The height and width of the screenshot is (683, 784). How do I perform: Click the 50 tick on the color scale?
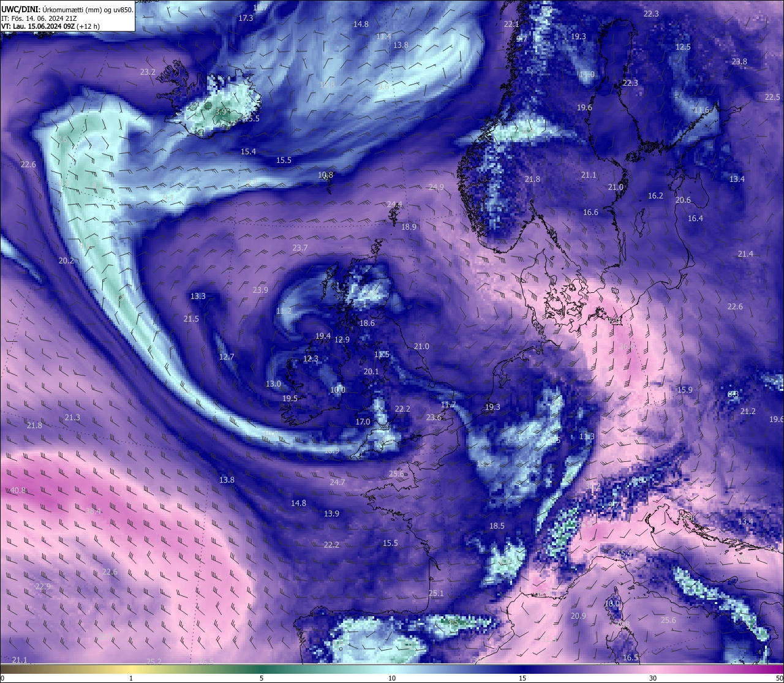coord(779,678)
